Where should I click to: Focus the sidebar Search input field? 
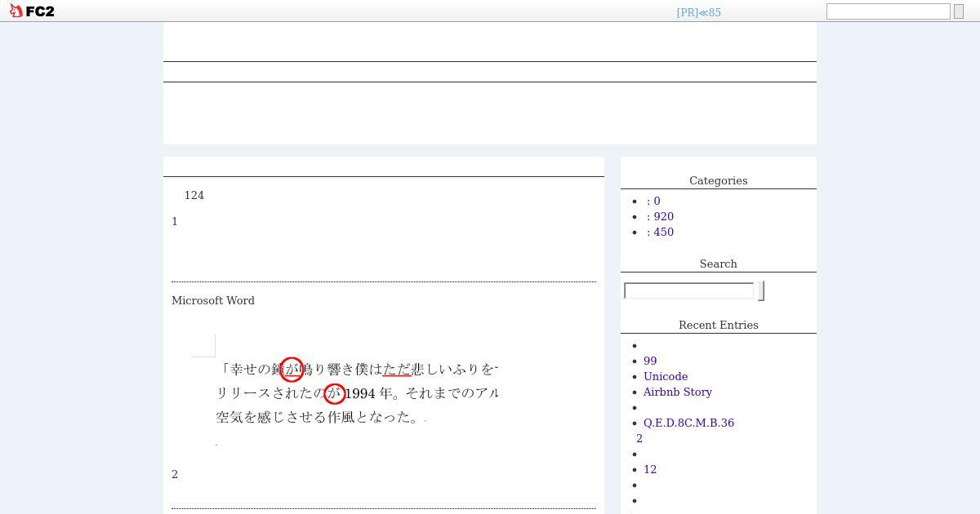point(688,290)
